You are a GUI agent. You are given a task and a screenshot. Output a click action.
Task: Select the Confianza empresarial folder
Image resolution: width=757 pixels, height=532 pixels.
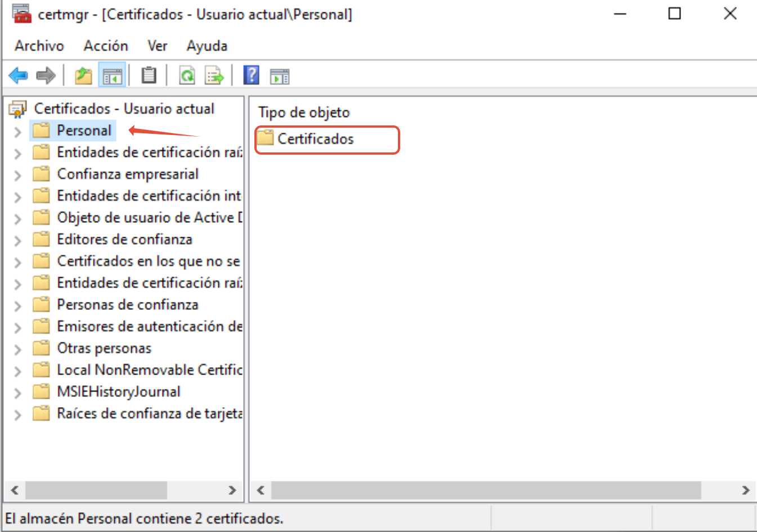click(127, 174)
